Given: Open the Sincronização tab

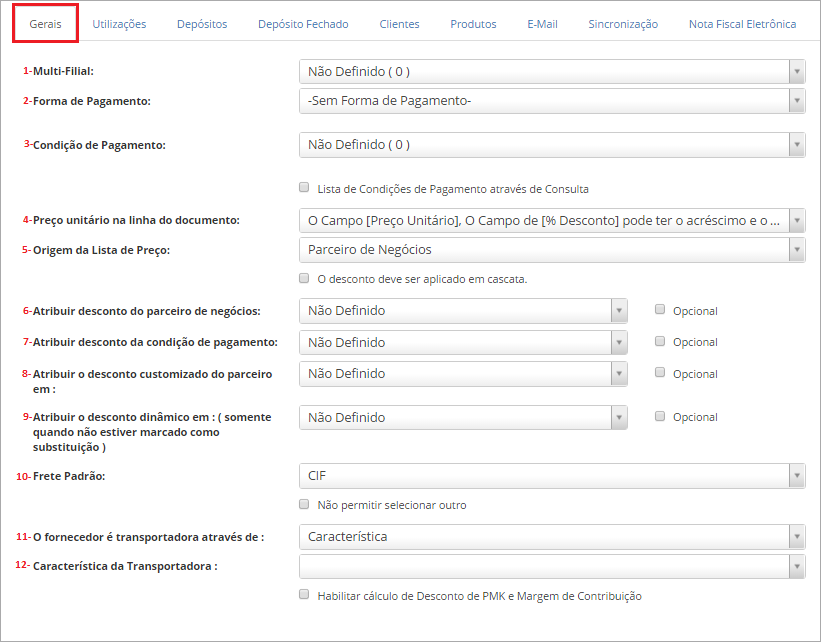Looking at the screenshot, I should click(x=623, y=24).
